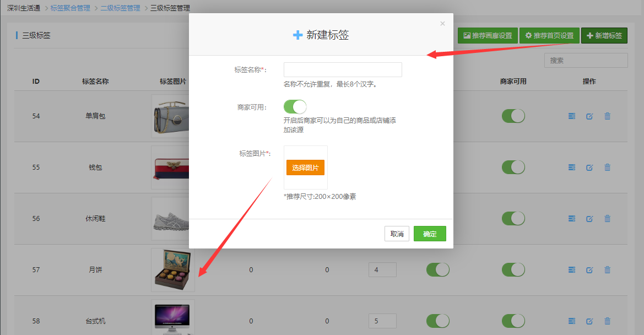
Task: Toggle 商家可用 switch for row 56 休闲鞋
Action: point(513,219)
